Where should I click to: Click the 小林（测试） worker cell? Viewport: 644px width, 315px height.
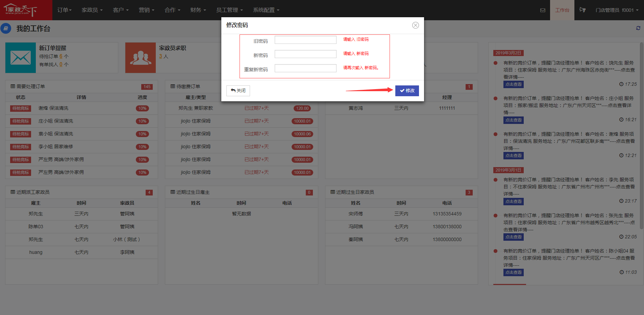tap(127, 240)
